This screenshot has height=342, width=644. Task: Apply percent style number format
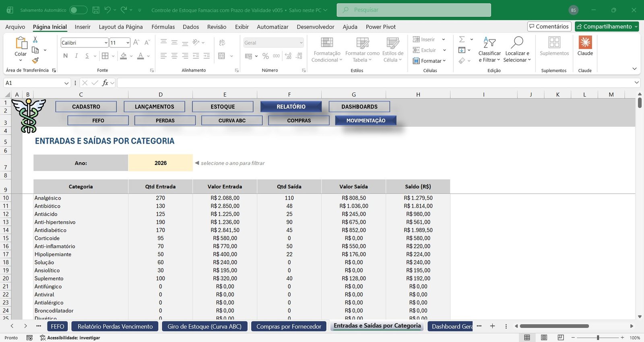tap(265, 56)
